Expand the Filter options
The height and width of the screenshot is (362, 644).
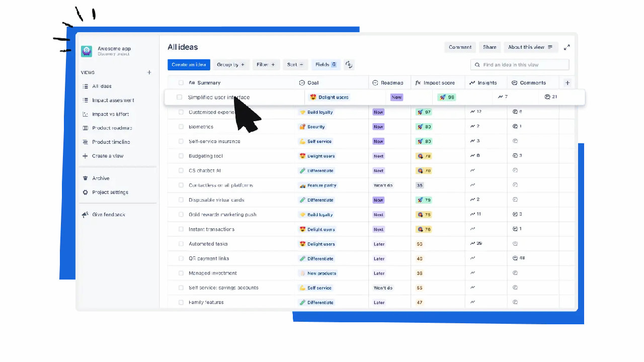pyautogui.click(x=266, y=64)
